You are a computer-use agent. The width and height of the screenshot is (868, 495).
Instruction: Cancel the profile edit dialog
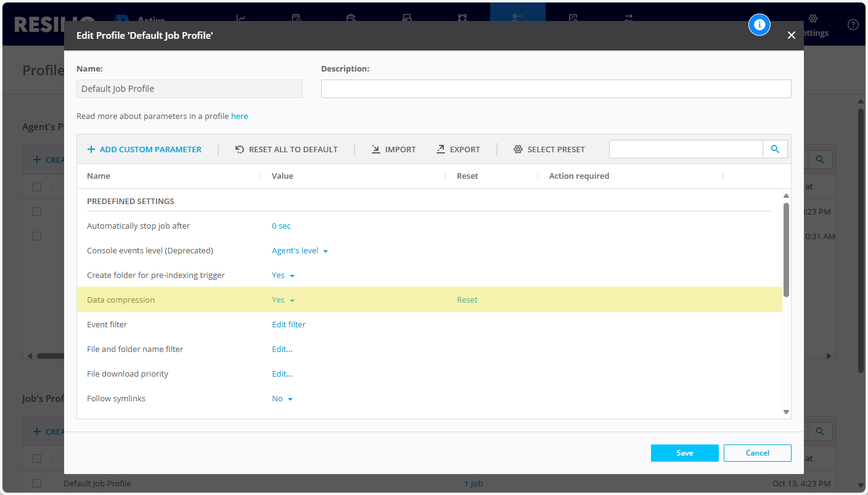(757, 453)
